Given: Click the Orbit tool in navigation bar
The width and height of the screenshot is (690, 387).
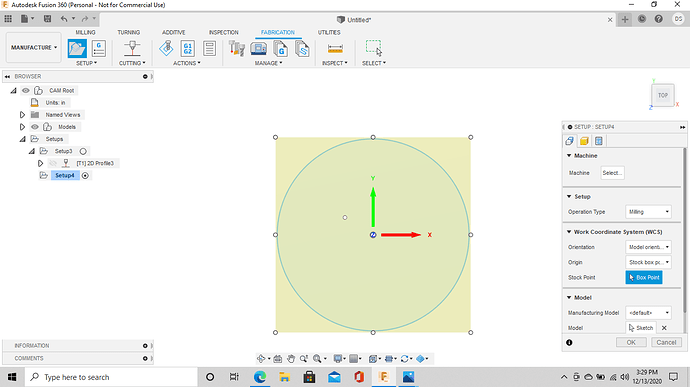Looking at the screenshot, I should point(261,359).
